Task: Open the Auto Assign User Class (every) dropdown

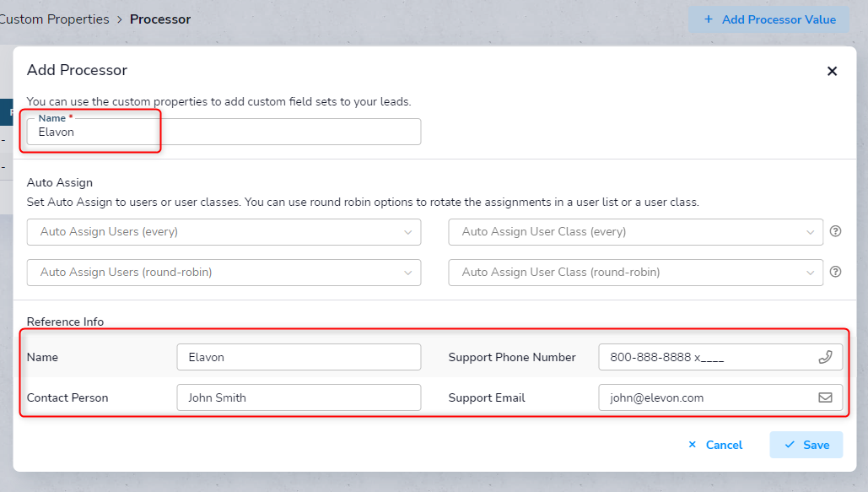Action: (635, 232)
